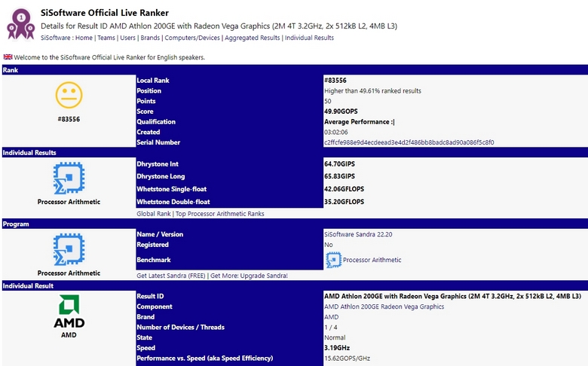Screen dimensions: 588x366
Task: Open Individual Results navigation link
Action: 309,38
